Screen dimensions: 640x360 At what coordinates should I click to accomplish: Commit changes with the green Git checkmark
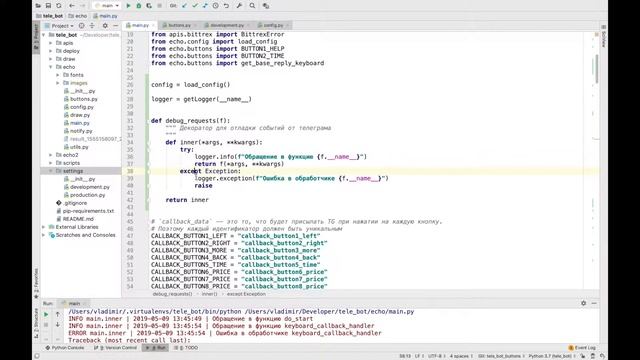(x=195, y=6)
